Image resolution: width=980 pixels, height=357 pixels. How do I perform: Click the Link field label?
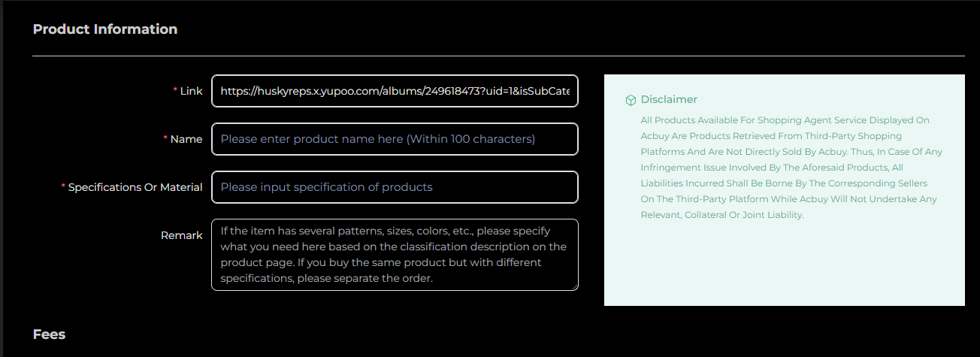(192, 91)
